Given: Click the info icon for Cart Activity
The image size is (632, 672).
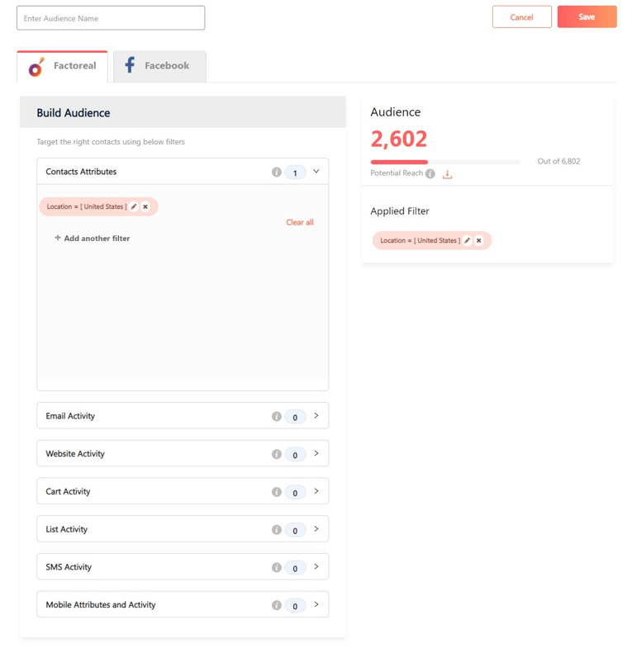Looking at the screenshot, I should pyautogui.click(x=277, y=491).
